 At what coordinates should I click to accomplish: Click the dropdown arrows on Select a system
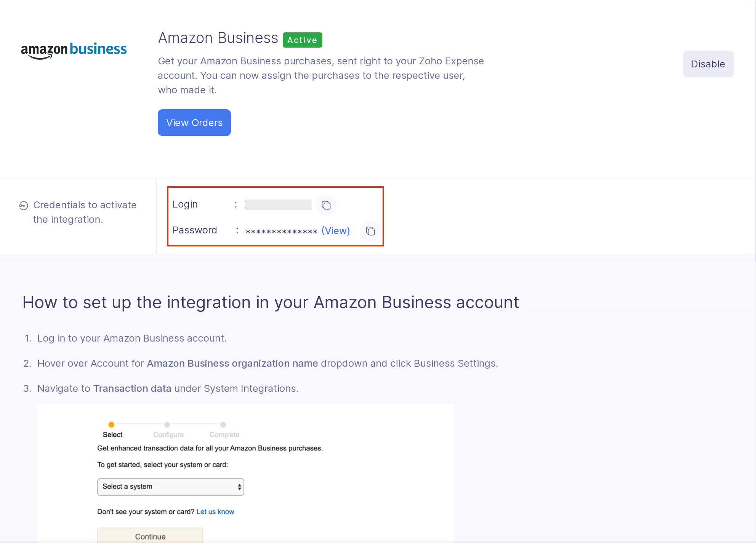[x=239, y=487]
